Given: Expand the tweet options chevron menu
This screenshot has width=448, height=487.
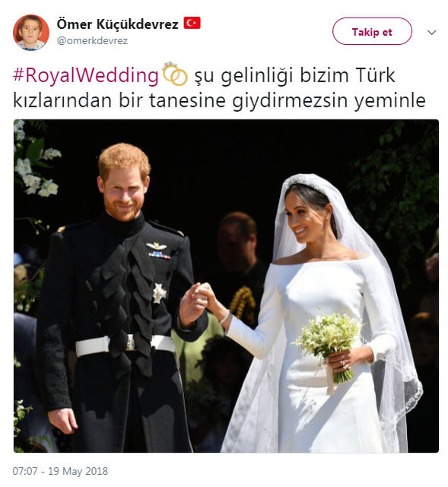Looking at the screenshot, I should (431, 32).
